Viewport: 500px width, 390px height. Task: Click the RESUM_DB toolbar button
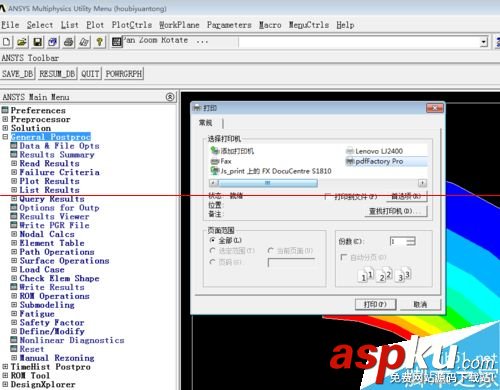(x=57, y=74)
